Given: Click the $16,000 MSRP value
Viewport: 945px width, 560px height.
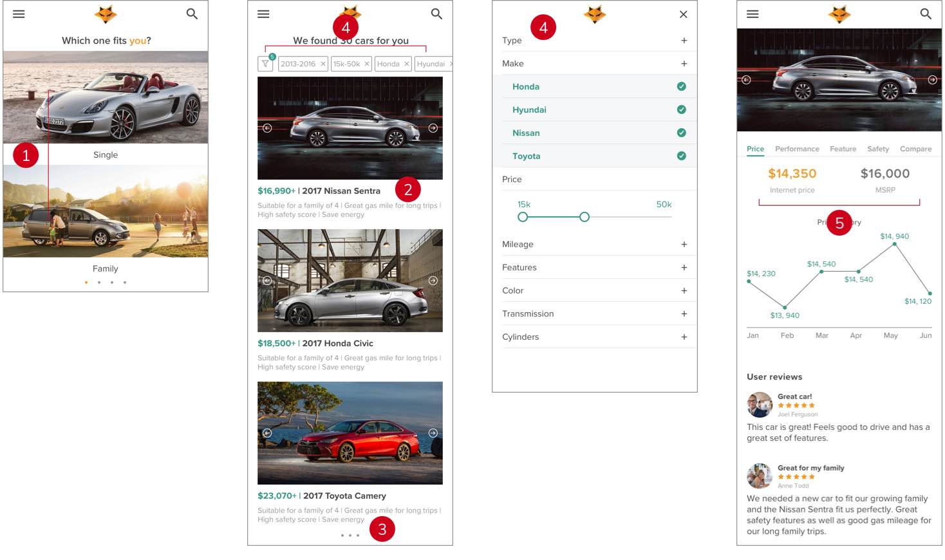Looking at the screenshot, I should (885, 173).
